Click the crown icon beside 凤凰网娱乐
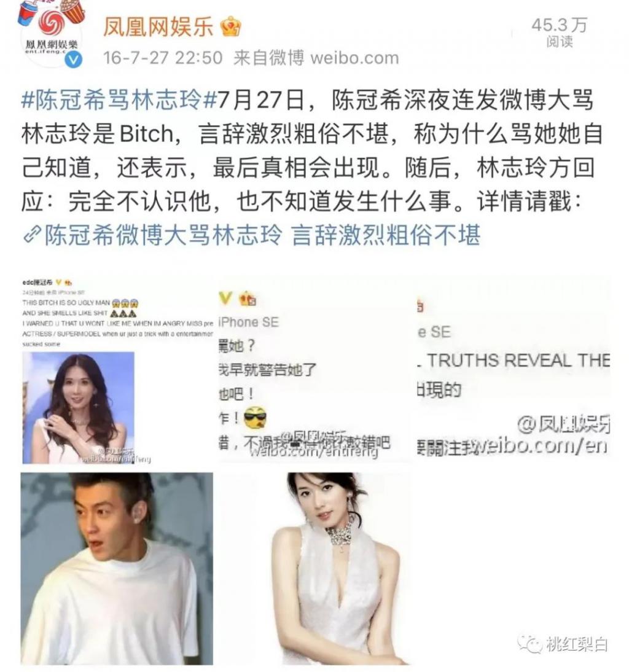The image size is (629, 672). click(230, 27)
